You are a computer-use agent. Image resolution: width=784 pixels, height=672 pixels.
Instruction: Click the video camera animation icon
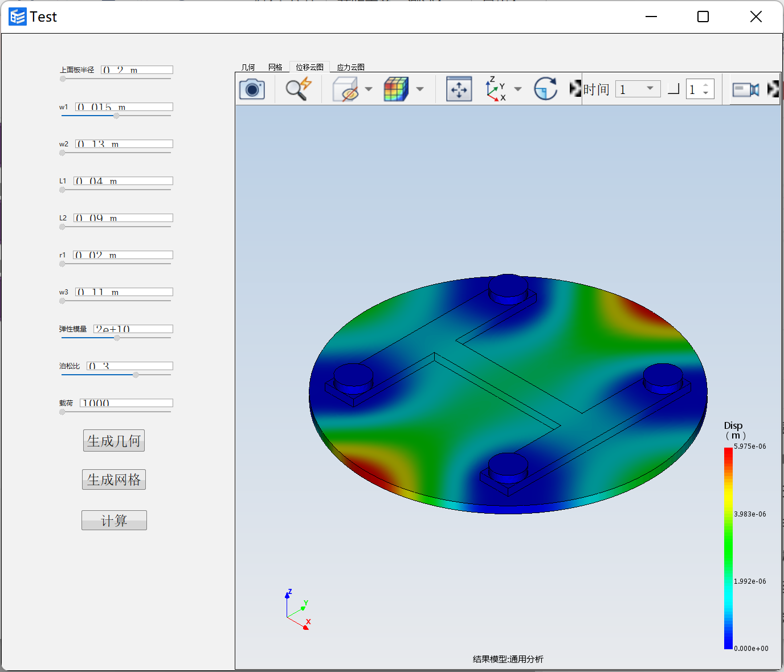[745, 89]
